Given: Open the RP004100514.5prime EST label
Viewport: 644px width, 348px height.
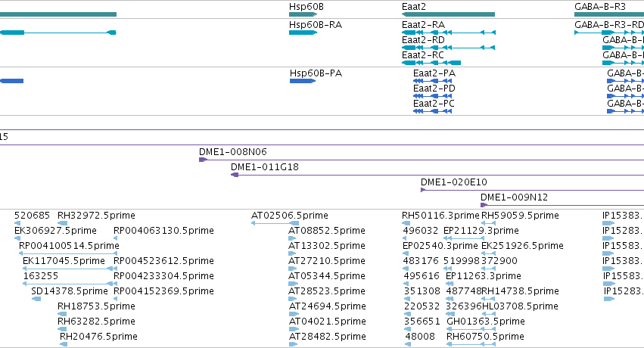Looking at the screenshot, I should 69,246.
